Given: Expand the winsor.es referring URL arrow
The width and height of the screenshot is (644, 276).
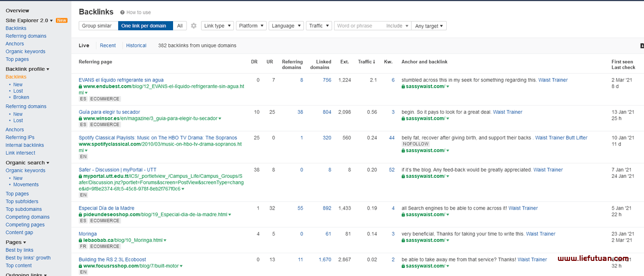Looking at the screenshot, I should (x=219, y=118).
